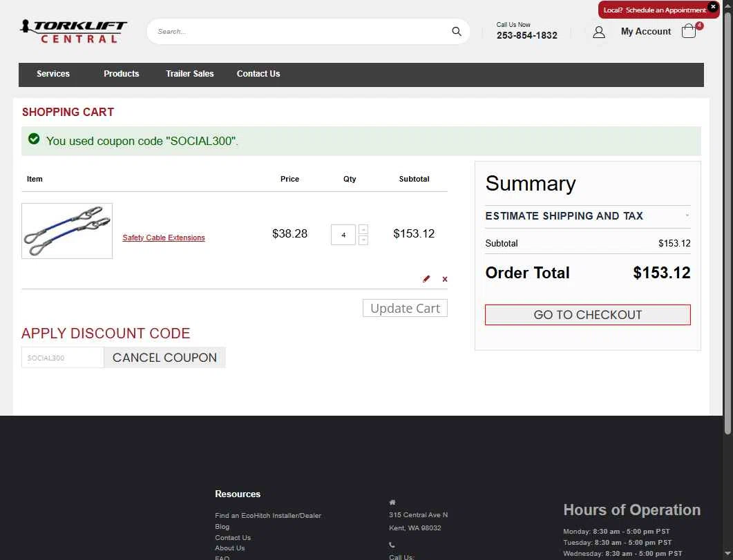Open the Safety Cable Extensions product link
Screen dimensions: 733x560
pyautogui.click(x=164, y=238)
